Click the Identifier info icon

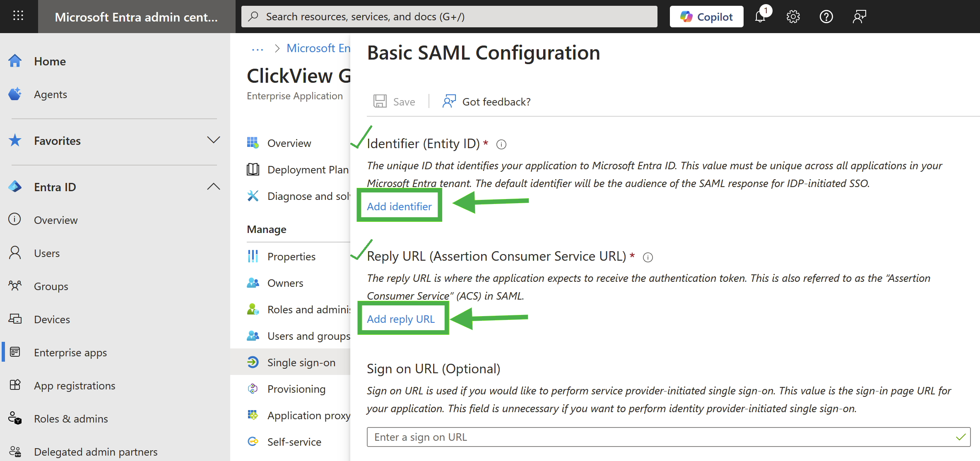click(x=501, y=144)
